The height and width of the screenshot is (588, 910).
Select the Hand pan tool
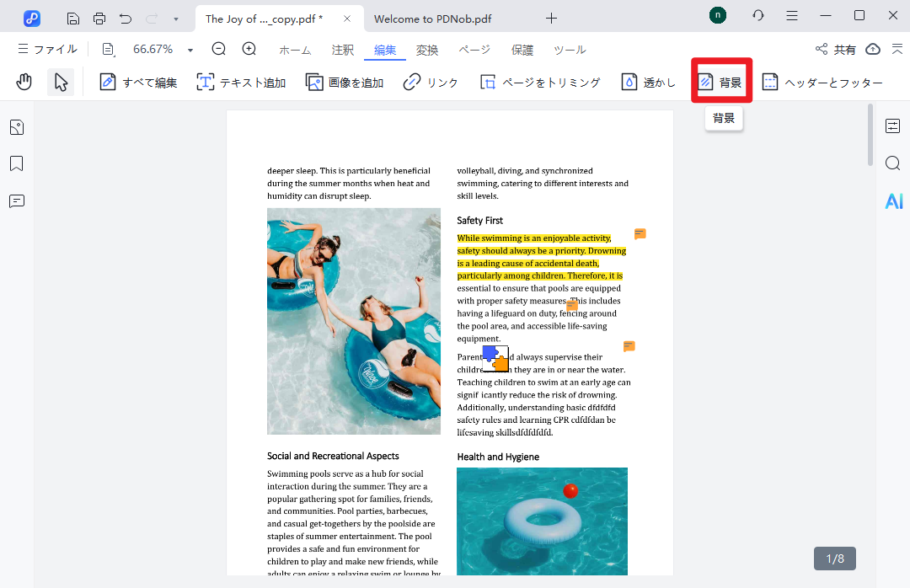24,82
